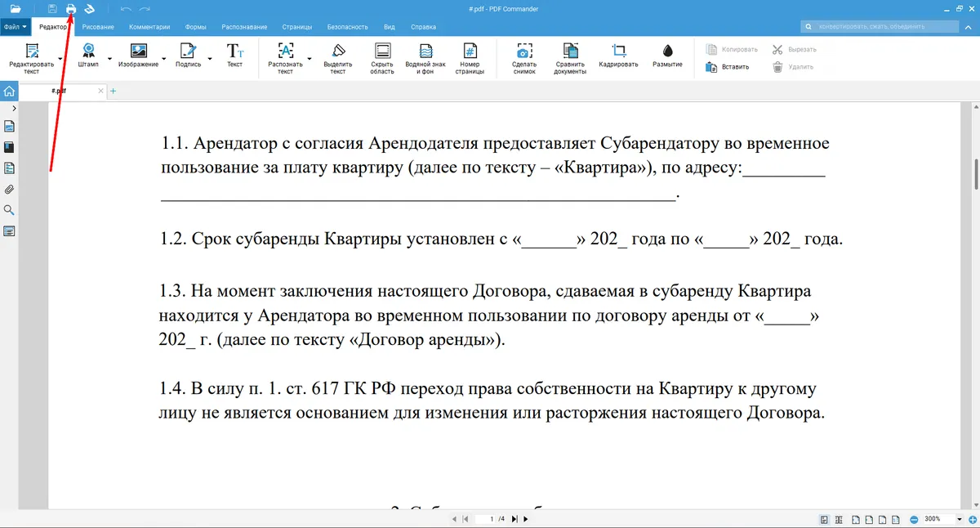This screenshot has width=980, height=528.
Task: Click the Удалить button
Action: (791, 66)
